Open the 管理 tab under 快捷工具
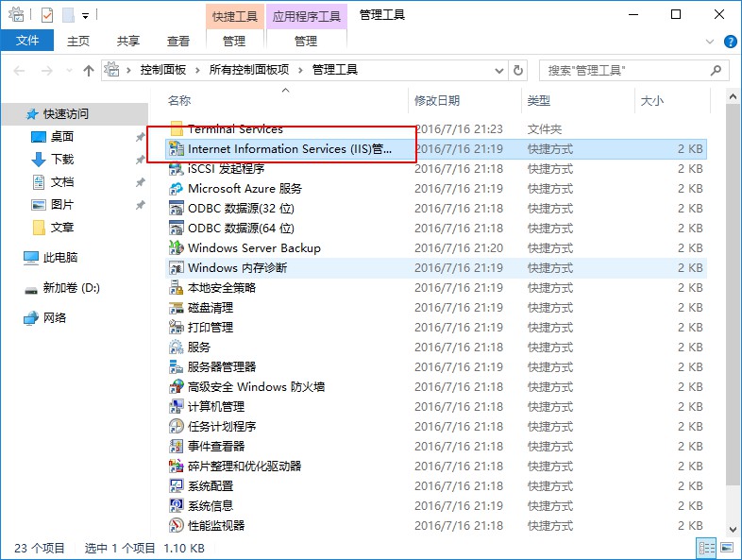Image resolution: width=742 pixels, height=560 pixels. click(234, 42)
